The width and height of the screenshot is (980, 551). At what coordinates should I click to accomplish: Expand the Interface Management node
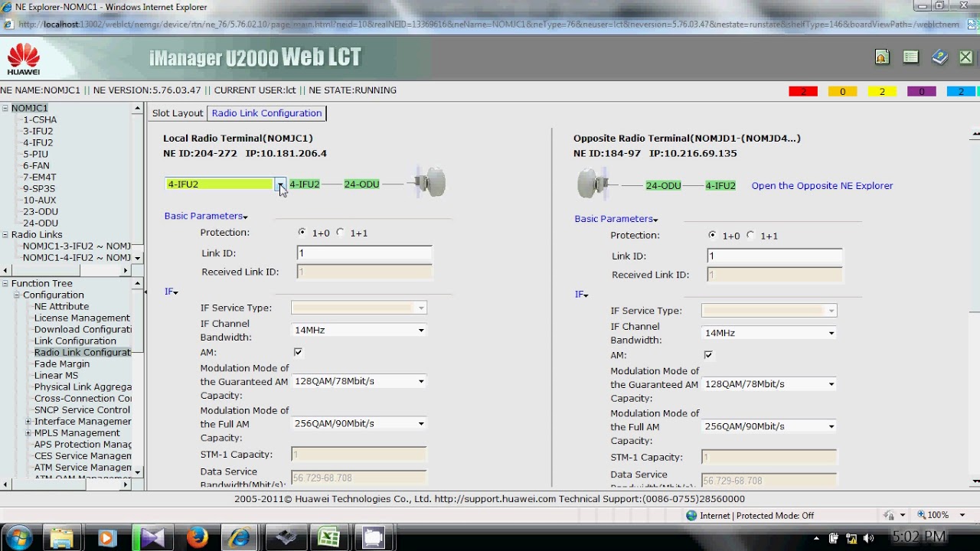(x=28, y=422)
